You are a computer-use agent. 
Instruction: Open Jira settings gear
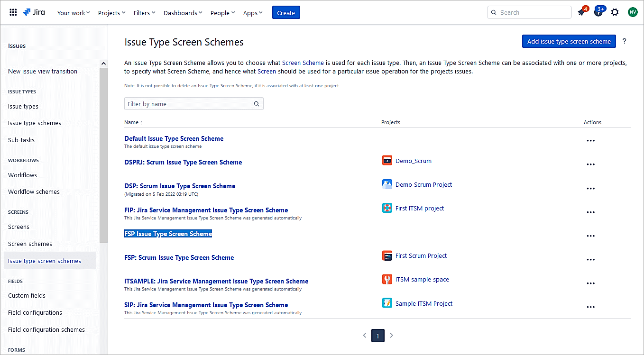pyautogui.click(x=615, y=12)
